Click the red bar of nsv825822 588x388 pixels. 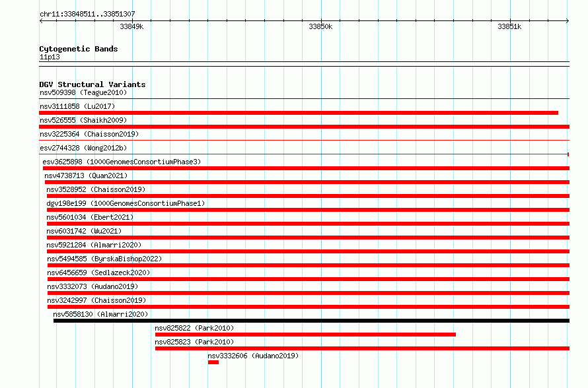pyautogui.click(x=305, y=335)
